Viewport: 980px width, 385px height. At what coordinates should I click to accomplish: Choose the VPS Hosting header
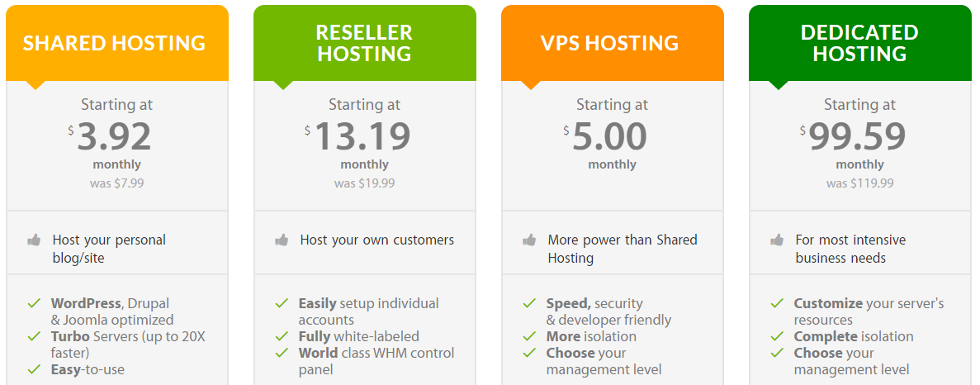coord(609,43)
